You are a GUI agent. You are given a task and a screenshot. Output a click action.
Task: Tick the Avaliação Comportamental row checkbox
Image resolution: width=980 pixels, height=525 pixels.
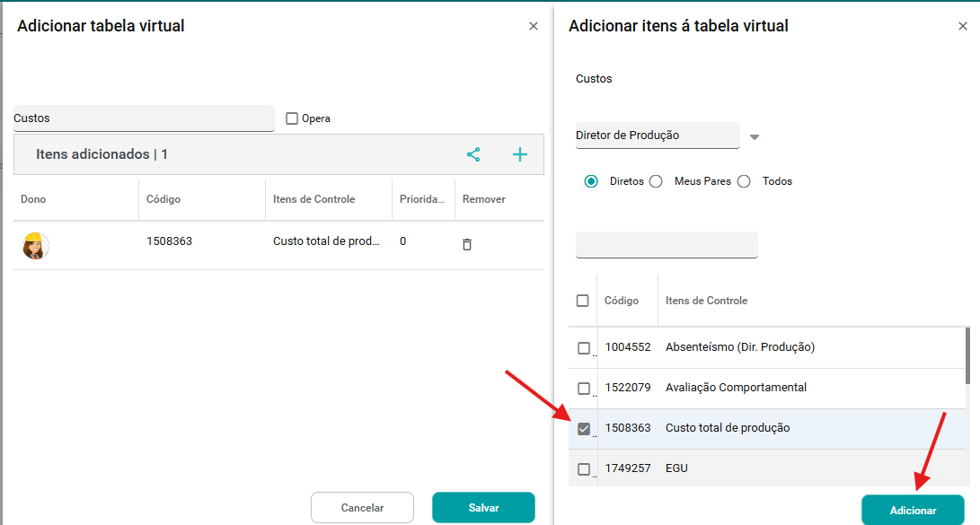(x=584, y=389)
